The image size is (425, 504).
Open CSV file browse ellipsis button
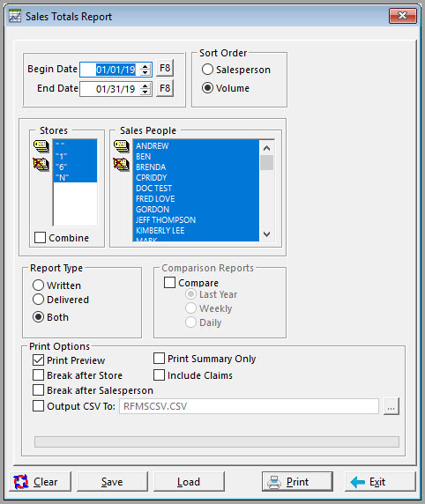pos(391,406)
